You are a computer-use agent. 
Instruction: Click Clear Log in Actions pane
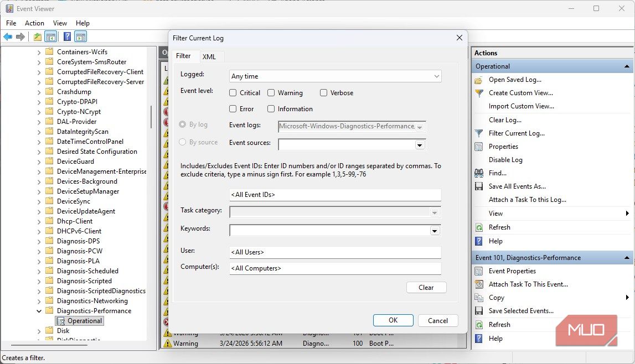[x=505, y=120]
